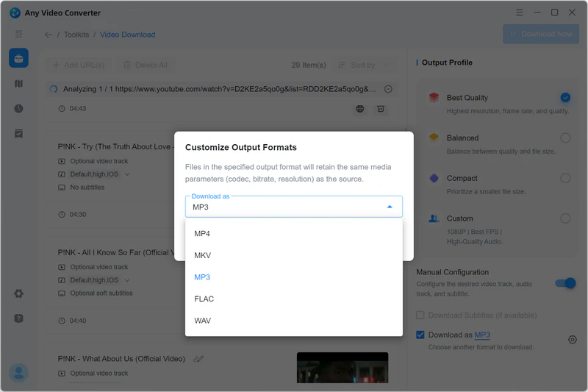Uncheck the Download as MP3 checkbox
Viewport: 588px width, 392px height.
click(x=420, y=335)
